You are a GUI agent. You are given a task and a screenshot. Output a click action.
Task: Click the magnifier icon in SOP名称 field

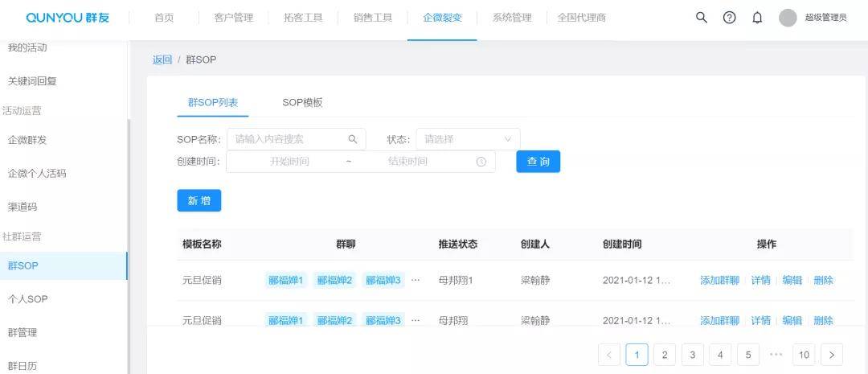point(353,139)
